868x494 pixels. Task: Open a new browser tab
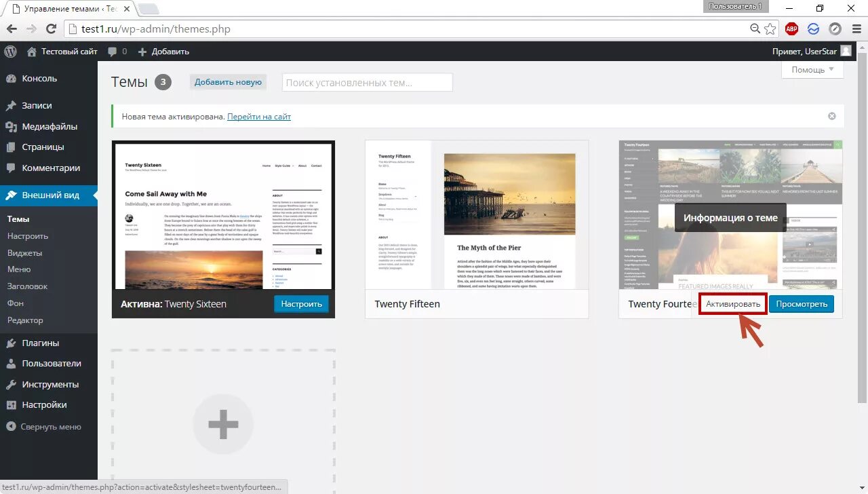pyautogui.click(x=149, y=9)
